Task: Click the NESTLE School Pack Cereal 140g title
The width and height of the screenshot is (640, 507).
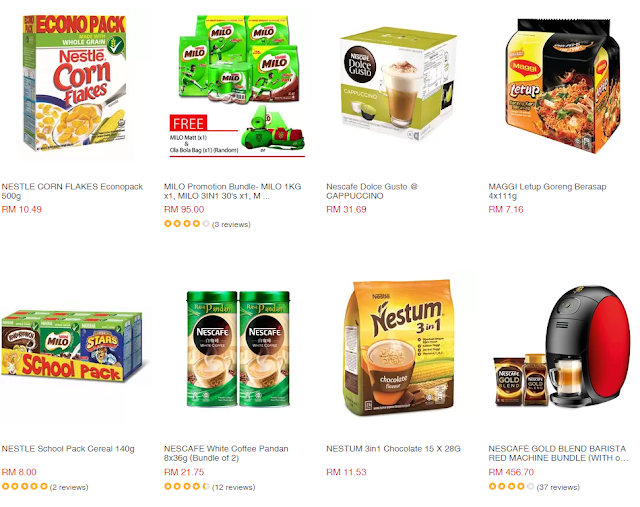Action: (68, 449)
